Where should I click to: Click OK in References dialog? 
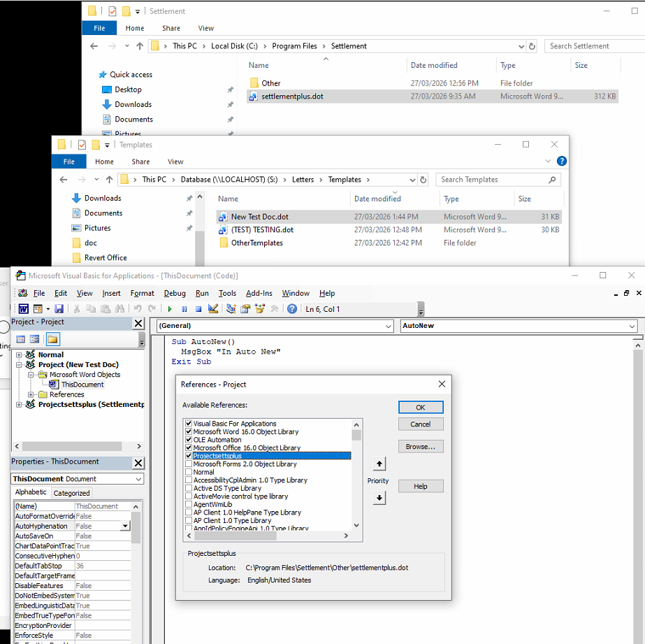tap(421, 408)
